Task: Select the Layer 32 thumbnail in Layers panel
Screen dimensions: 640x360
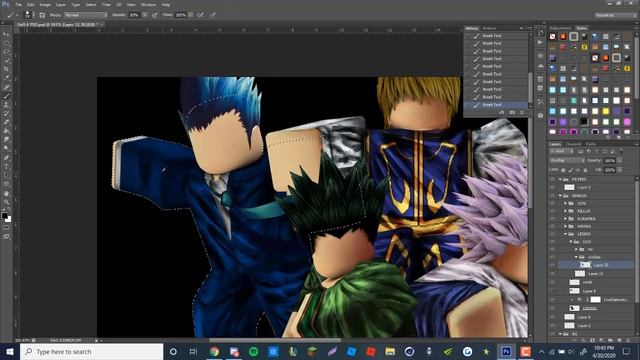Action: (x=585, y=265)
